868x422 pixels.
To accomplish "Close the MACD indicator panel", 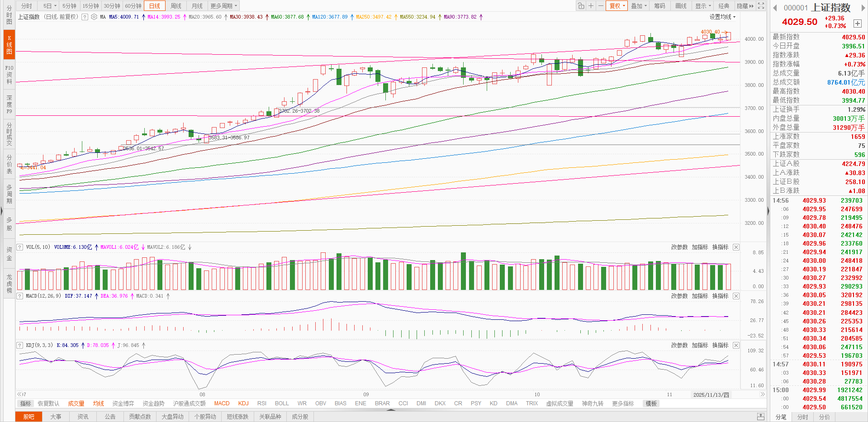I will pos(736,296).
